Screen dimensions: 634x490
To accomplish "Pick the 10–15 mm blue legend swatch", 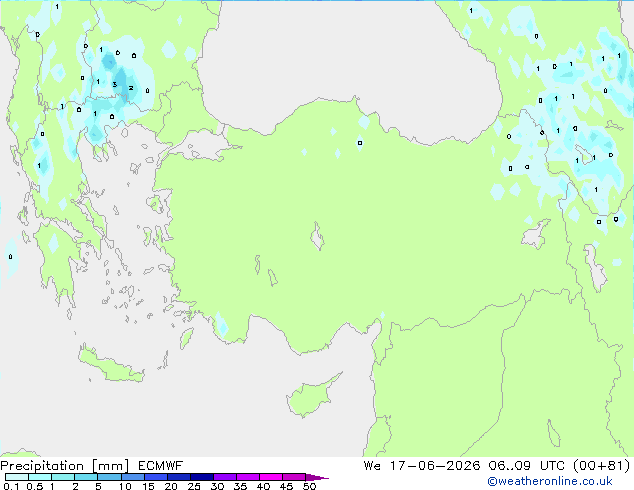I will (133, 477).
